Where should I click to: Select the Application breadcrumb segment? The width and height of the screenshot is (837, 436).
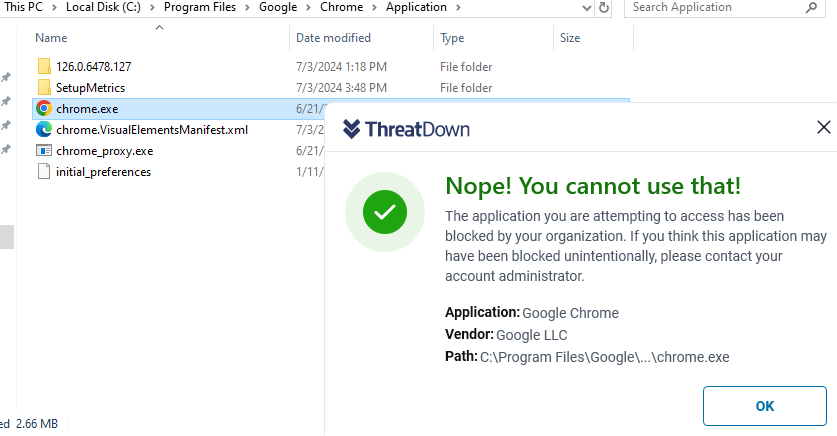pyautogui.click(x=416, y=7)
